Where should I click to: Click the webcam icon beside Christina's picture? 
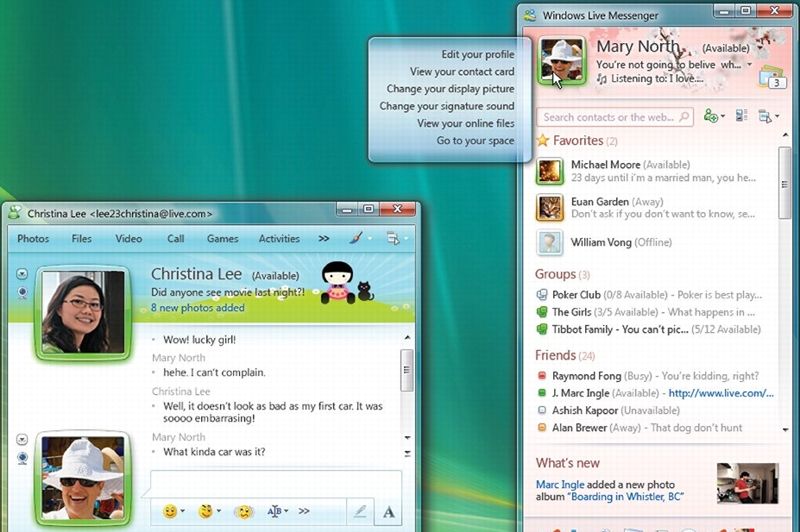22,293
